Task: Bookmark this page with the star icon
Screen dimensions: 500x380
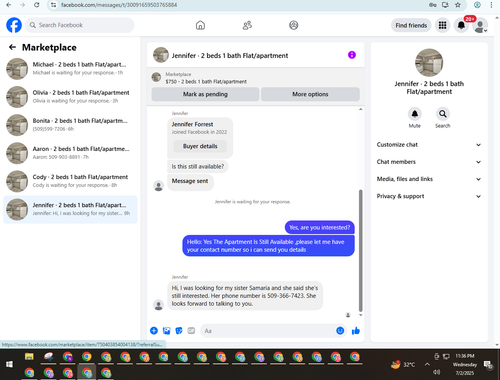Action: pyautogui.click(x=458, y=5)
